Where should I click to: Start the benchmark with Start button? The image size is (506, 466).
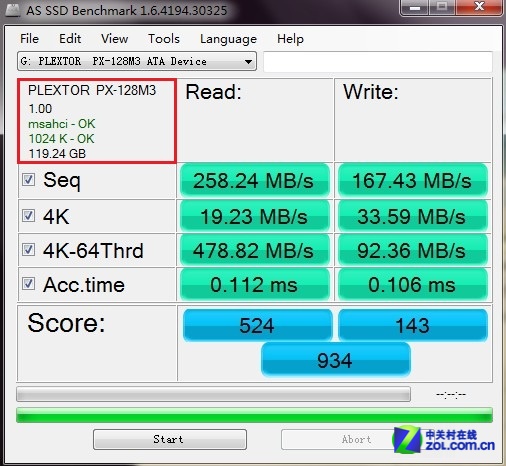coord(170,439)
